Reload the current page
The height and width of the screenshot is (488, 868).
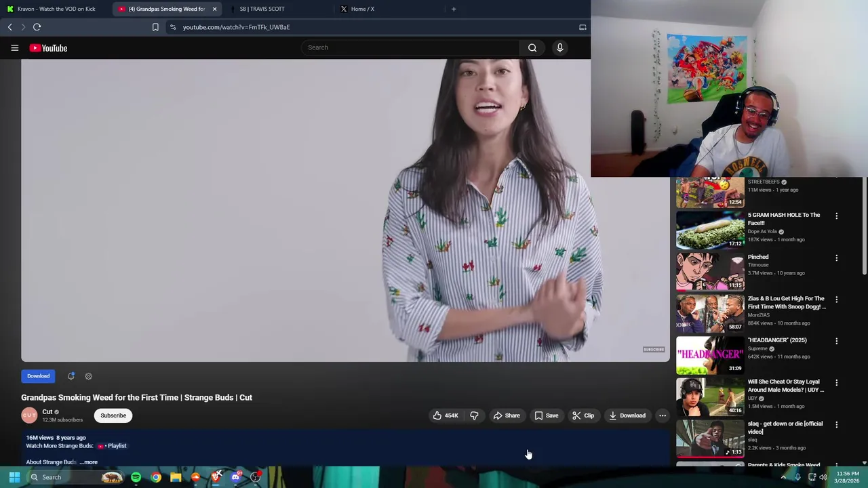37,27
